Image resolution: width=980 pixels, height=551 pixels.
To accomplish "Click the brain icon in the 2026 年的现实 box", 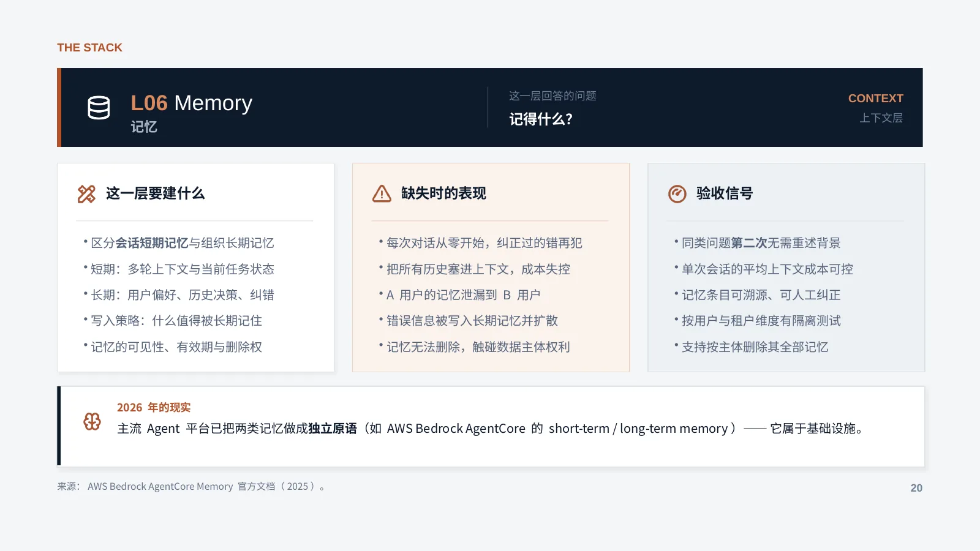I will (x=92, y=421).
